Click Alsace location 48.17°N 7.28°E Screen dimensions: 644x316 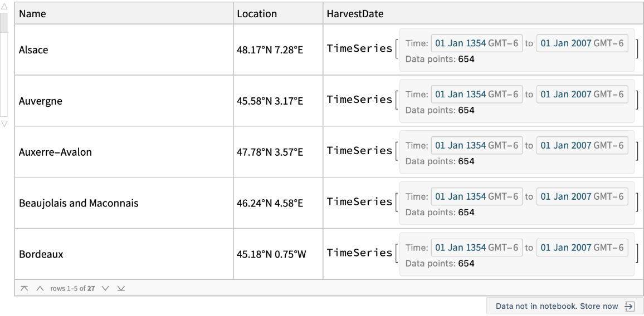pyautogui.click(x=270, y=50)
